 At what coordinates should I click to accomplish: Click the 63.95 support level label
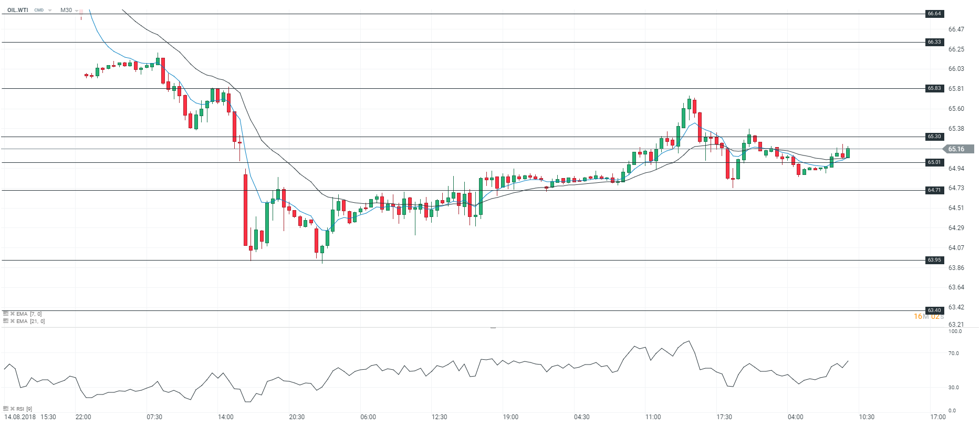tap(934, 260)
